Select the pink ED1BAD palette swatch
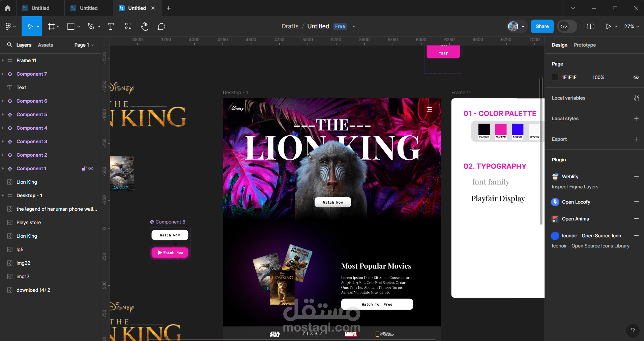 pyautogui.click(x=501, y=129)
